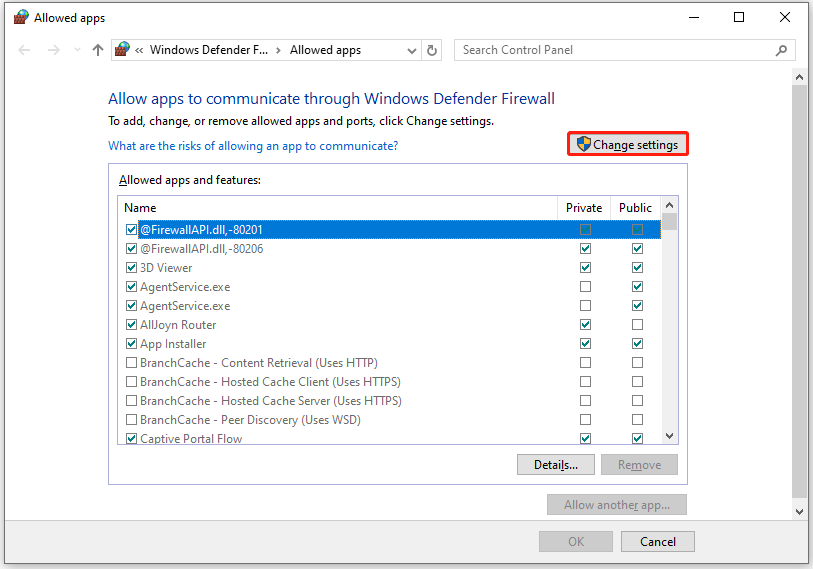
Task: Click the Search Control Panel field
Action: (x=624, y=50)
